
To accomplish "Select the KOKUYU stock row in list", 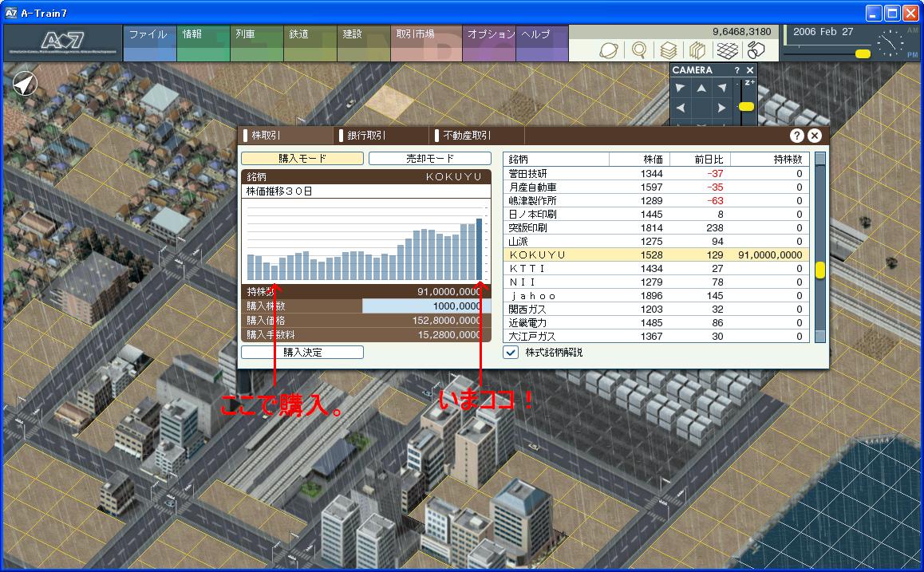I will pos(657,255).
